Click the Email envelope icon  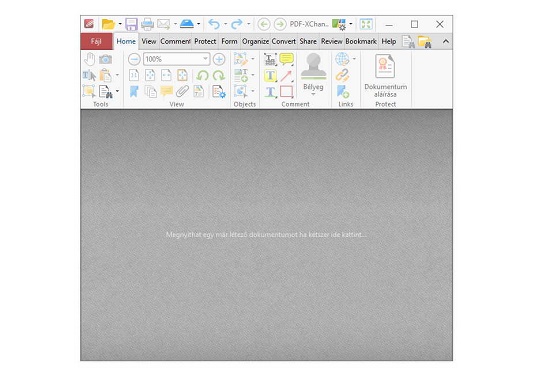pyautogui.click(x=163, y=24)
